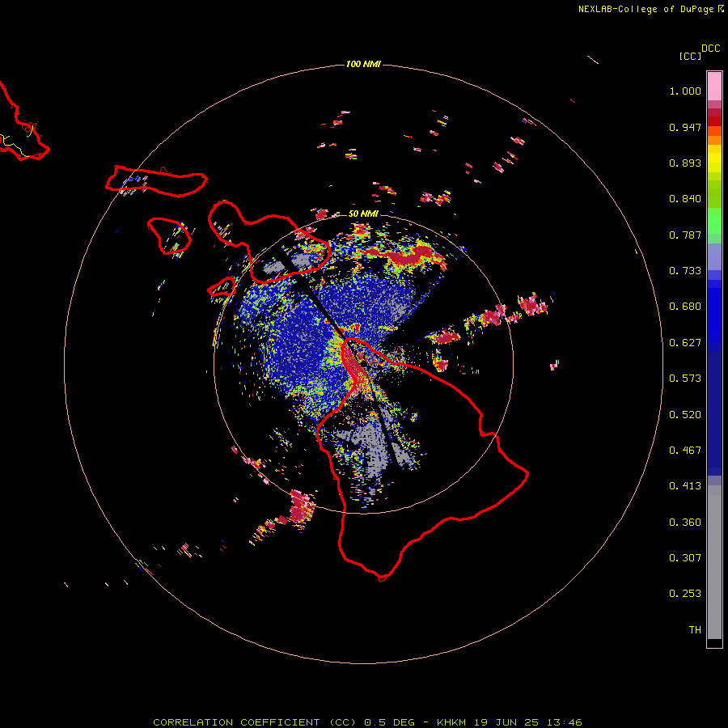Click the 0.467 scale value
The image size is (728, 728).
tap(685, 451)
